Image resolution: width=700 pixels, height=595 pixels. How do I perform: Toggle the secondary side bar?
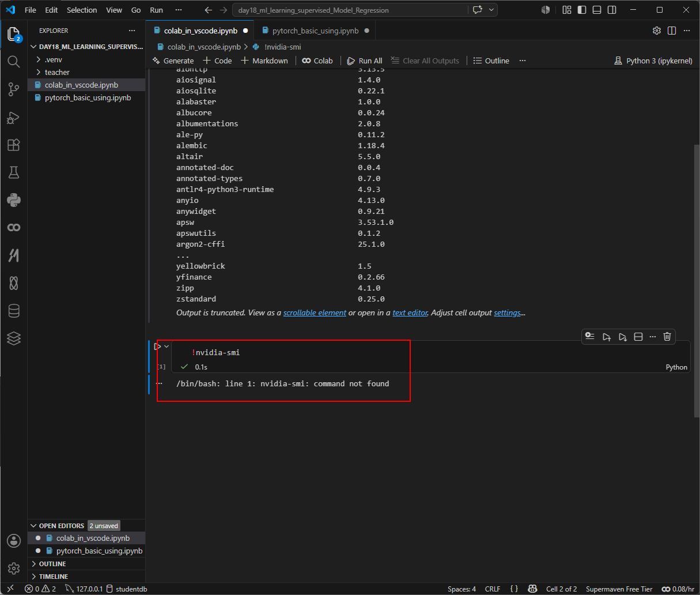coord(612,10)
